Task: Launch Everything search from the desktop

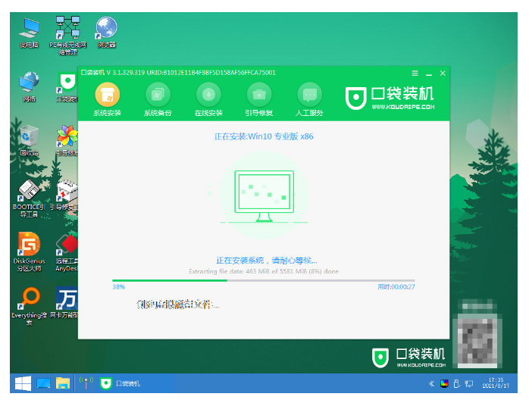Action: (x=30, y=301)
